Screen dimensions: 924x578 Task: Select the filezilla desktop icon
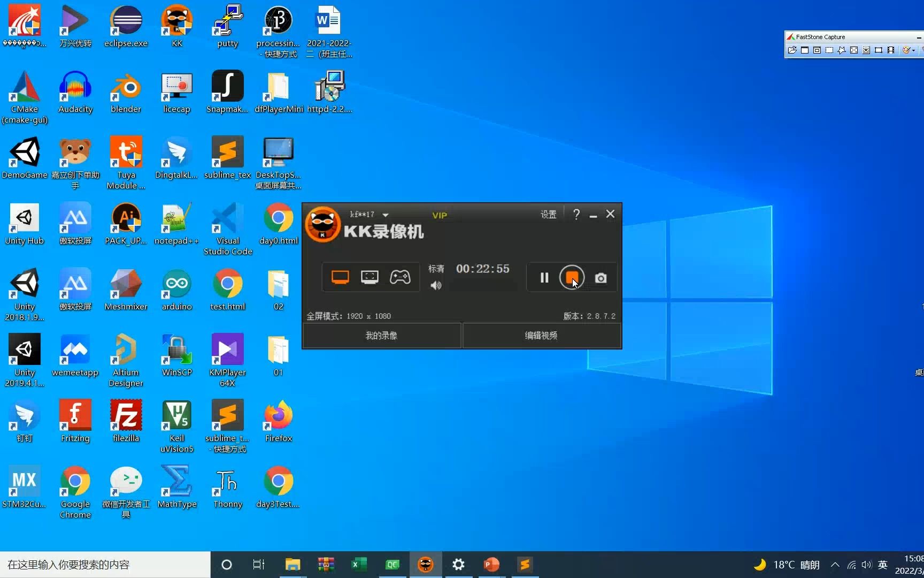tap(126, 421)
